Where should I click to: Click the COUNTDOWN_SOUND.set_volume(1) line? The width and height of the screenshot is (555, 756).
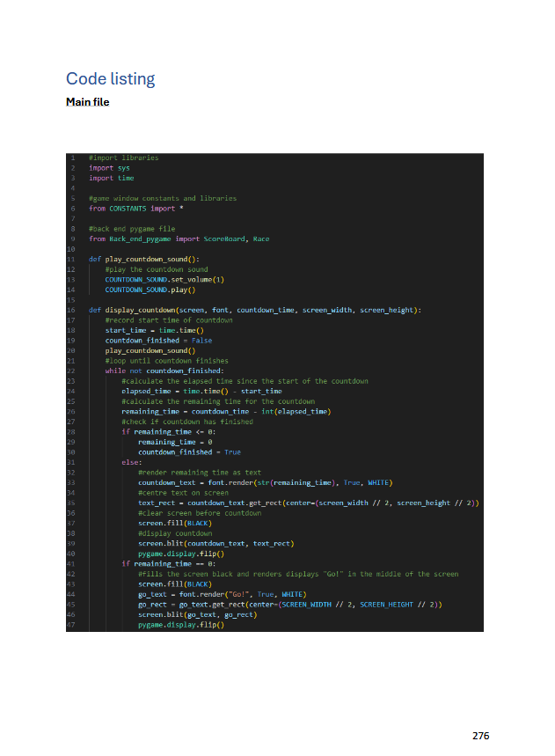coord(164,279)
